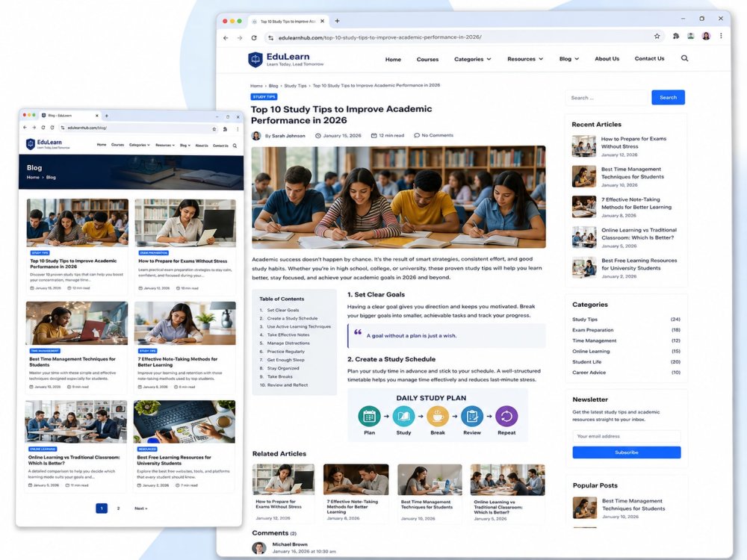Image resolution: width=747 pixels, height=560 pixels.
Task: Click the sidebar search input field
Action: (608, 98)
